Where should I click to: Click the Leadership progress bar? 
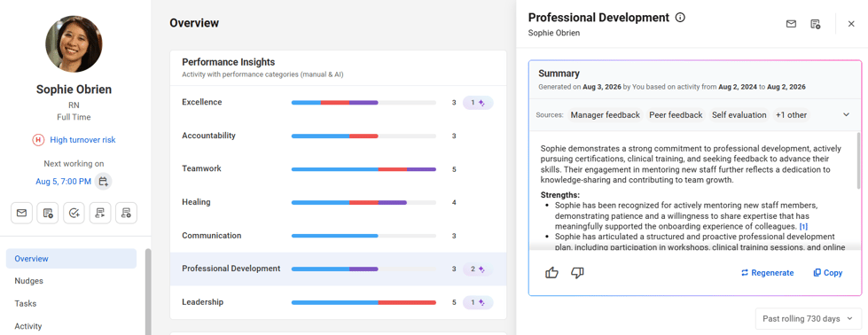click(x=364, y=302)
